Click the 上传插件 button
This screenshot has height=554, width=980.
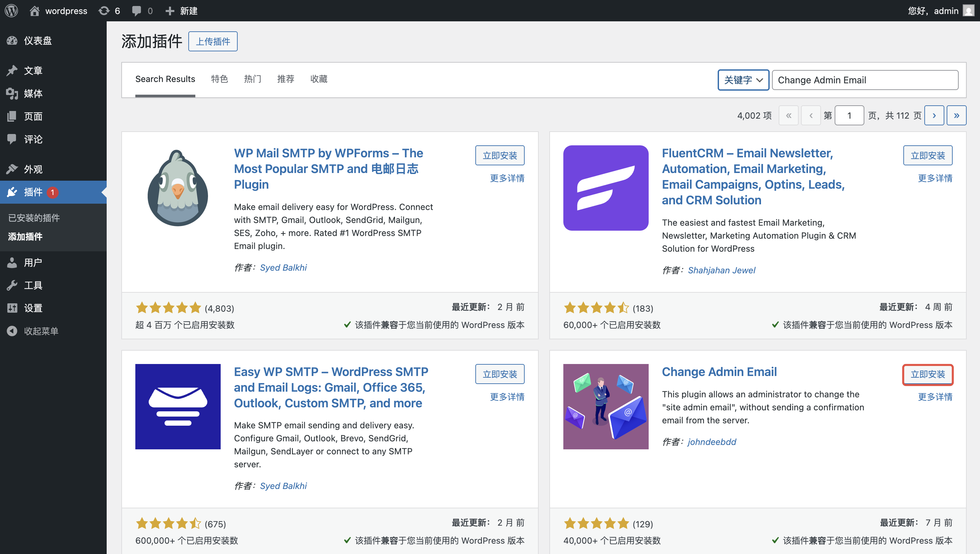pos(213,41)
